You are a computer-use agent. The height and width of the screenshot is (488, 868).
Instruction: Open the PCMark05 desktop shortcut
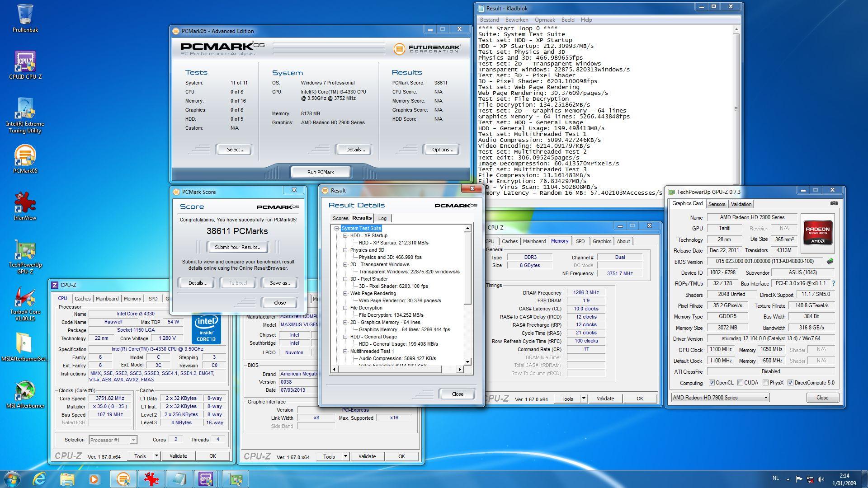[25, 159]
